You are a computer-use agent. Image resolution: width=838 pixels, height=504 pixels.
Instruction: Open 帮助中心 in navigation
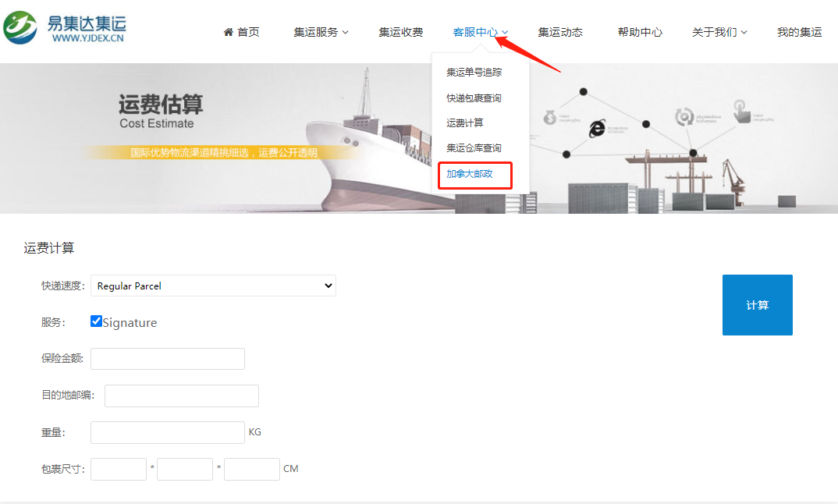pos(640,32)
